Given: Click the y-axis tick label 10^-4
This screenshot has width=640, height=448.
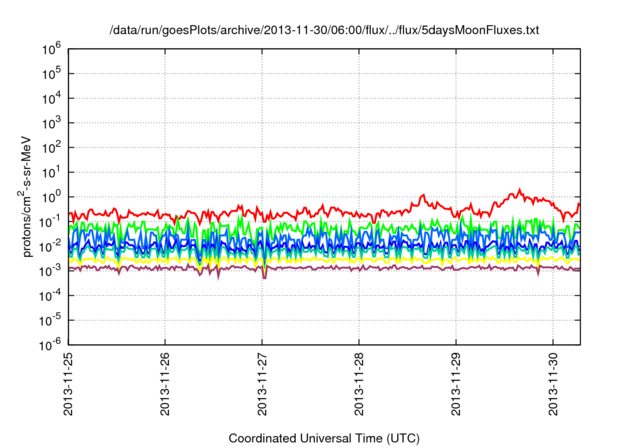Looking at the screenshot, I should [x=50, y=297].
